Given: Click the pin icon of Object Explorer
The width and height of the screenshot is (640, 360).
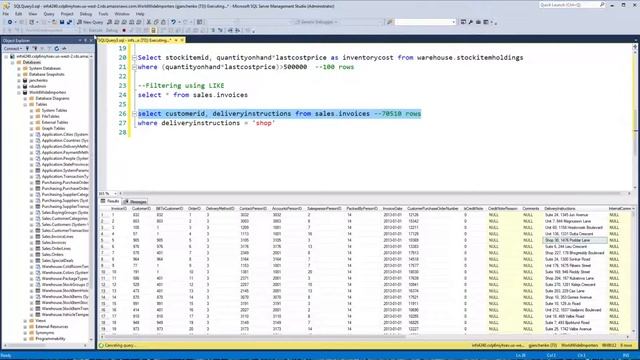Looking at the screenshot, I should [85, 40].
